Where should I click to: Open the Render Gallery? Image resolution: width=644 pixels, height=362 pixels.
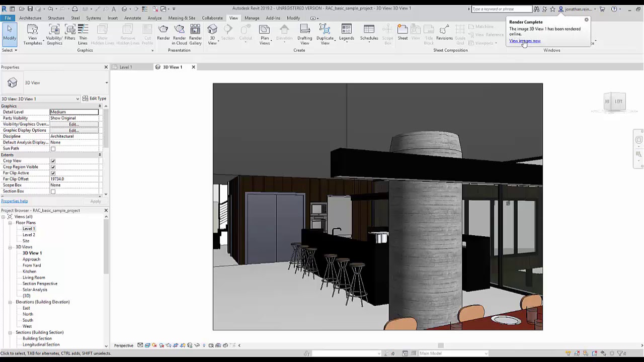(x=195, y=35)
